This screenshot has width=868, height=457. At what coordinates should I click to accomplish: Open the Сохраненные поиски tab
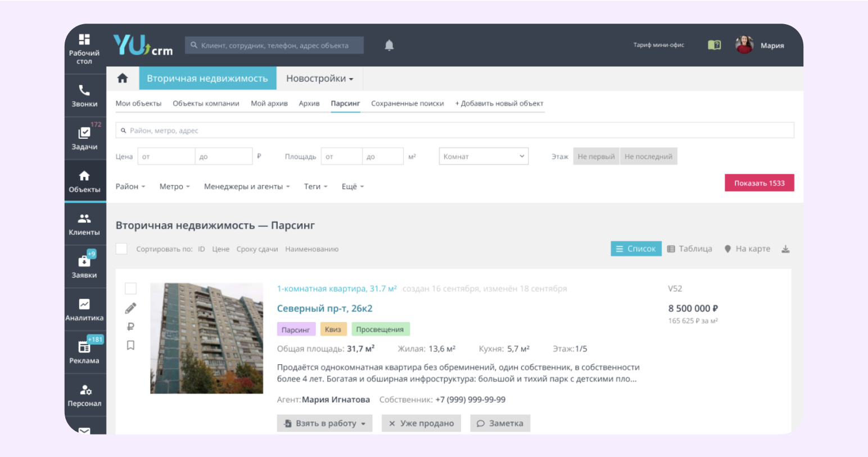[407, 103]
